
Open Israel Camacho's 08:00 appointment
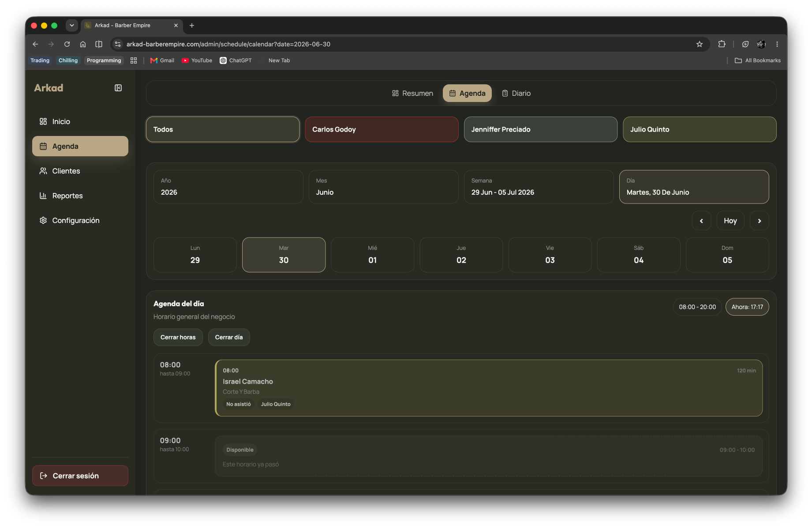489,388
